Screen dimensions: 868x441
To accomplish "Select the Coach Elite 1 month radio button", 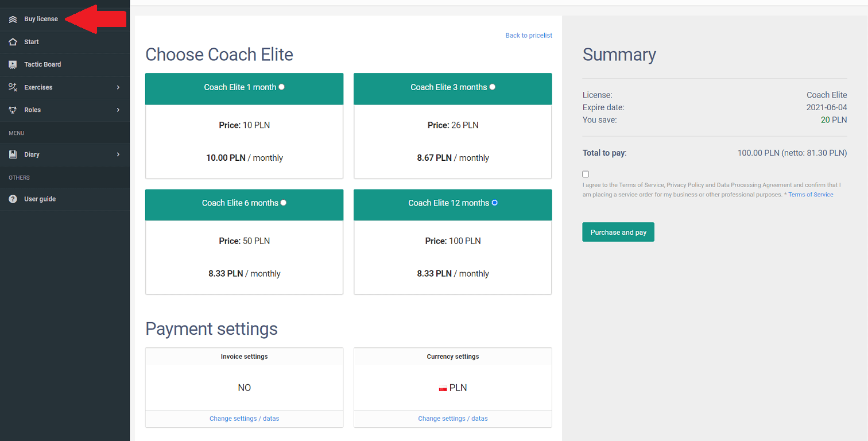I will click(282, 87).
